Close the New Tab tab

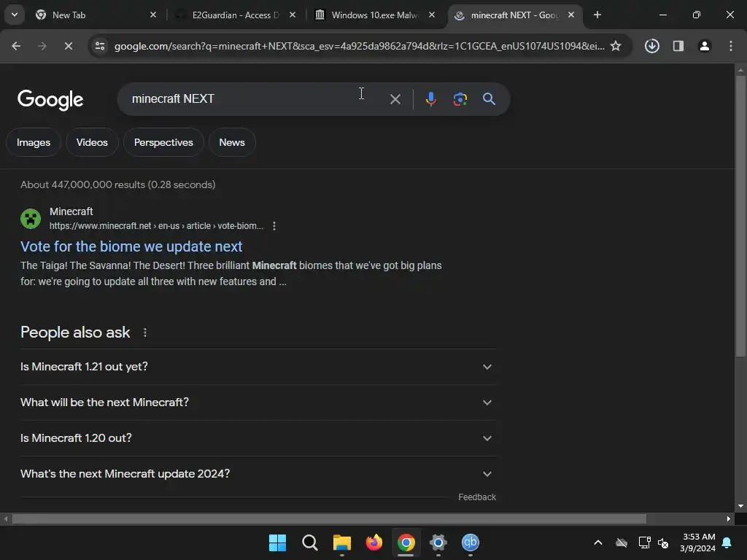click(153, 15)
